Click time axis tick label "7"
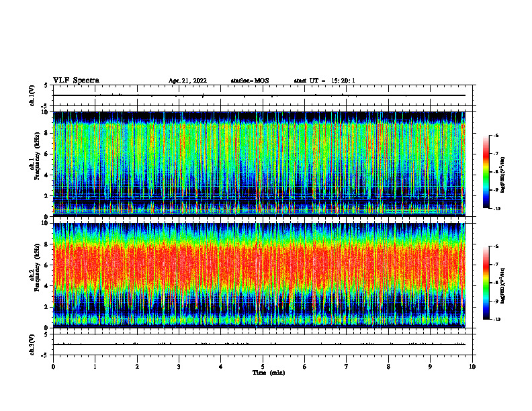Viewport: 532px width, 411px height. click(x=347, y=367)
